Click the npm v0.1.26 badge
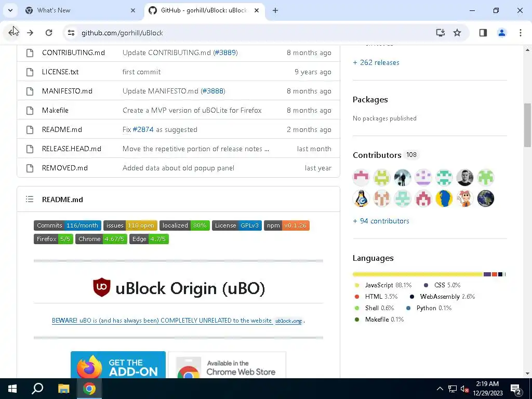The width and height of the screenshot is (532, 399). pyautogui.click(x=287, y=225)
